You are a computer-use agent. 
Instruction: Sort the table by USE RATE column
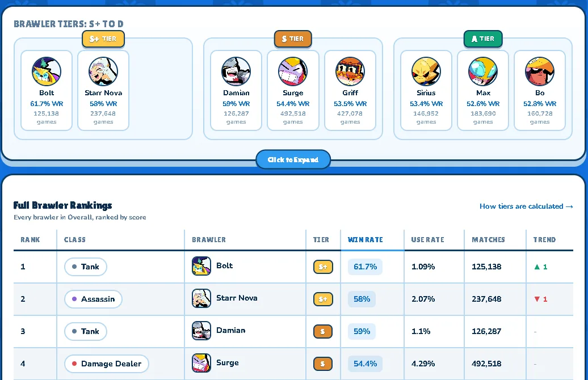(x=427, y=239)
